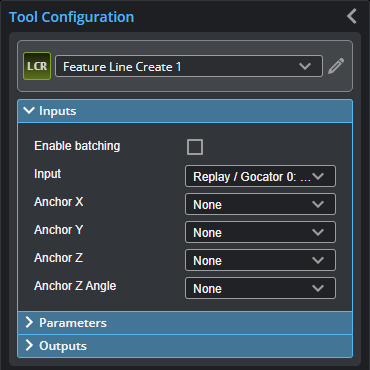370x370 pixels.
Task: Collapse the Tool Configuration panel arrow
Action: pos(352,16)
